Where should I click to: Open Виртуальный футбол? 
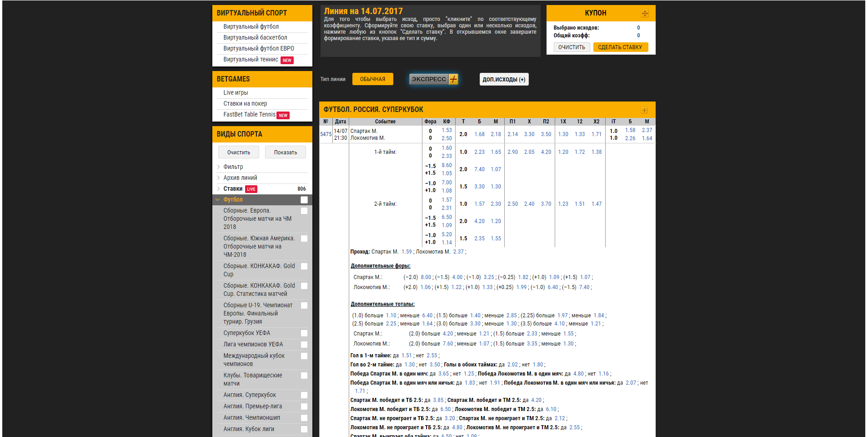(x=251, y=26)
